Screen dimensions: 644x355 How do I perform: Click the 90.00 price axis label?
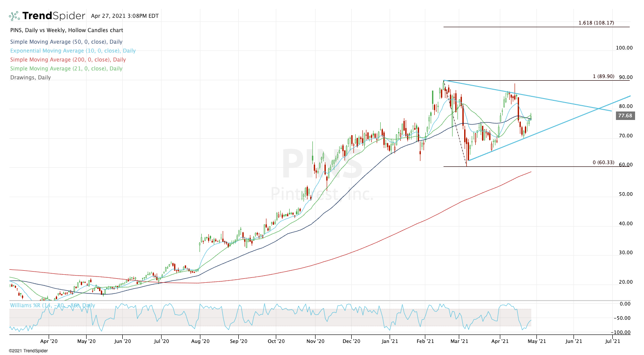[x=625, y=77]
